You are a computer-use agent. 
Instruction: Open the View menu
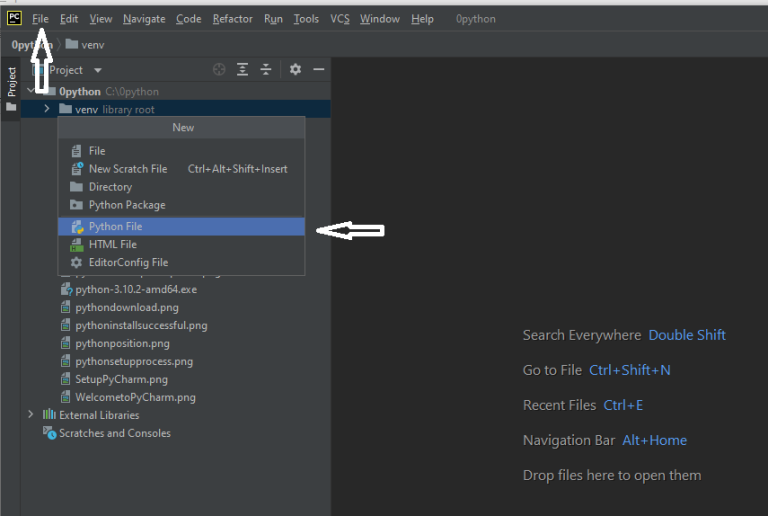coord(101,19)
